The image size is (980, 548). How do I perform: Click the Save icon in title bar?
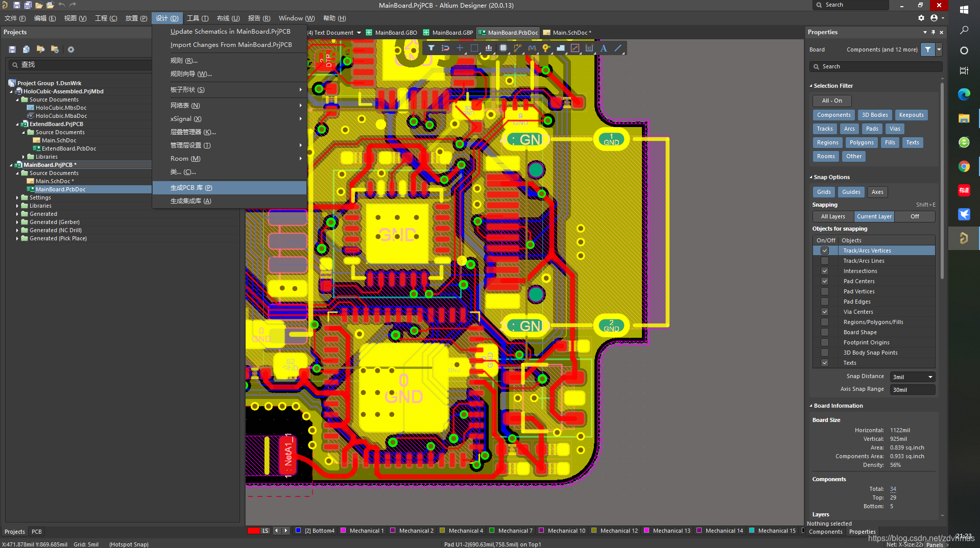click(x=16, y=5)
